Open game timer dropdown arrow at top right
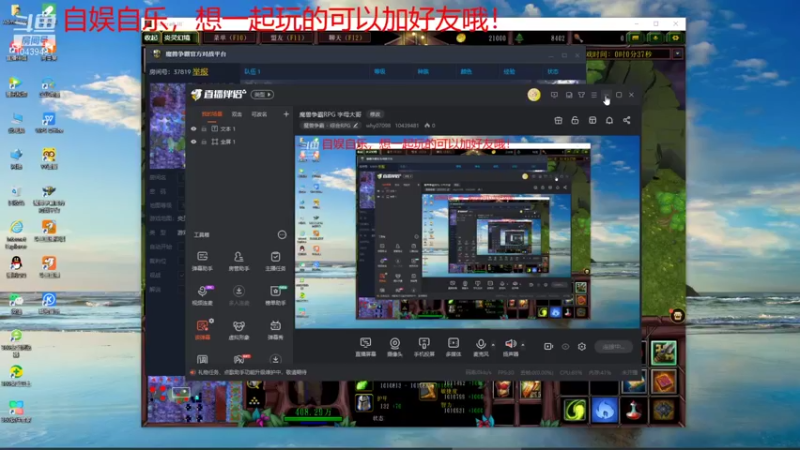This screenshot has height=450, width=800. click(678, 54)
